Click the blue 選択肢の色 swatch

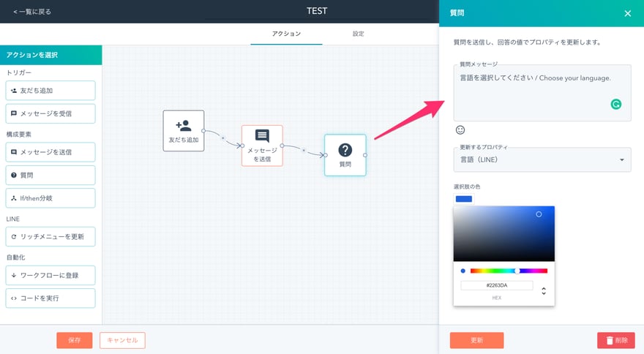[x=463, y=199]
